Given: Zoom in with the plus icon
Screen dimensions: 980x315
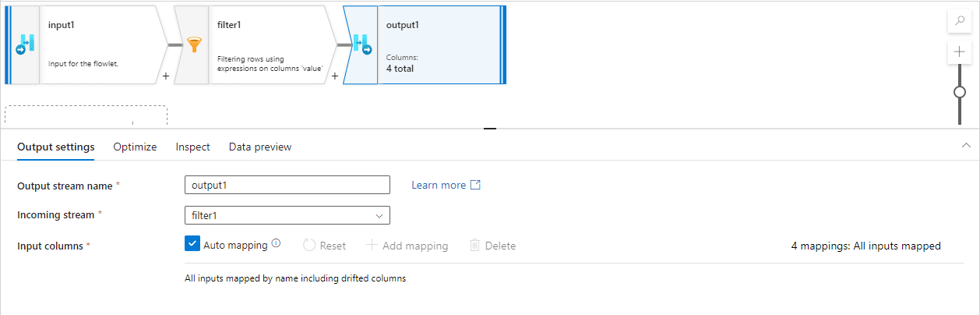Looking at the screenshot, I should pos(959,53).
